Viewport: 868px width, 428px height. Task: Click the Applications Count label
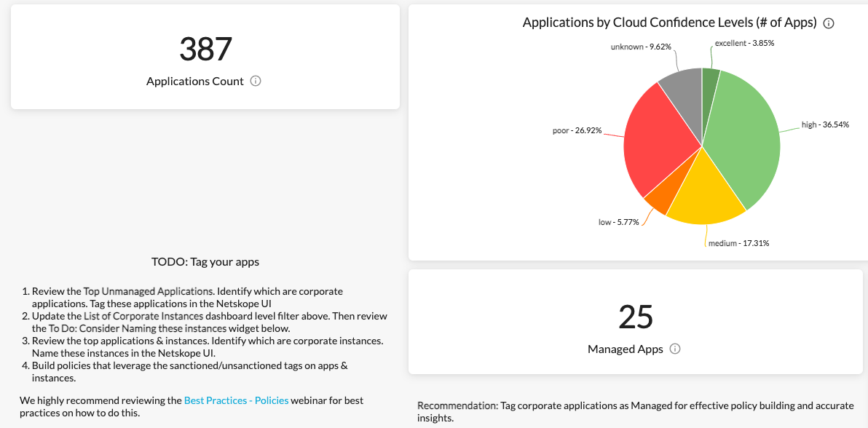pyautogui.click(x=195, y=82)
